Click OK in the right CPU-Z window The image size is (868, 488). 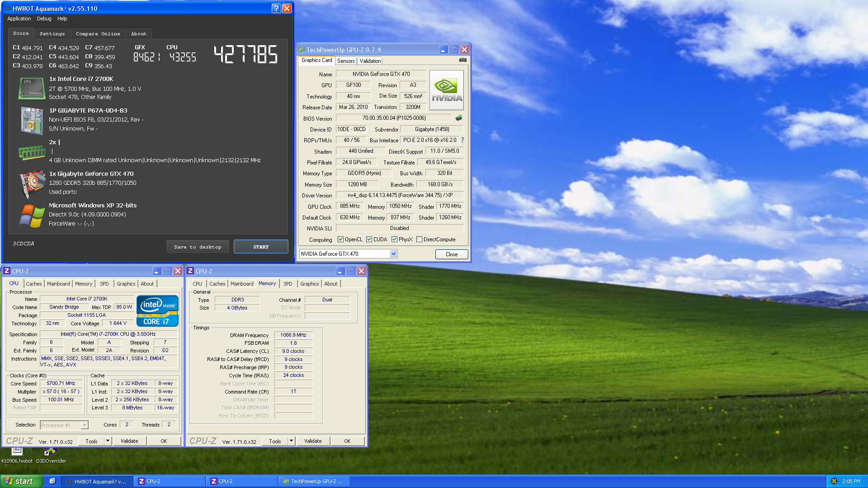[347, 441]
